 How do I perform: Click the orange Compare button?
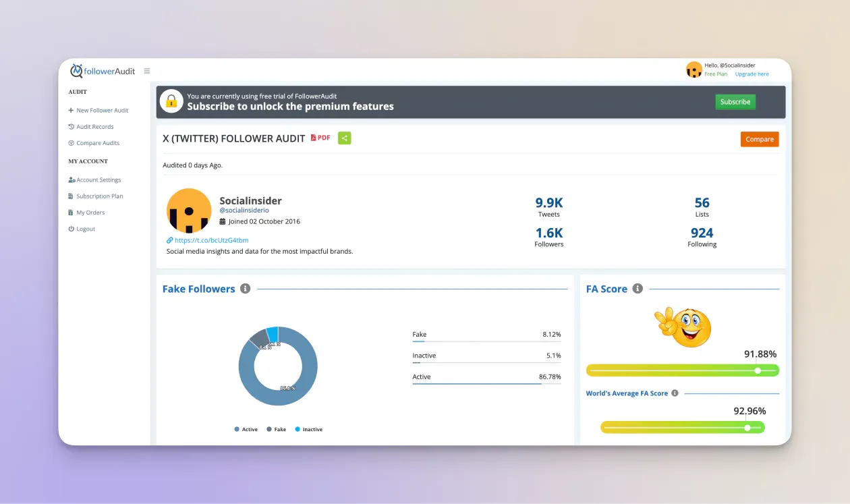(x=760, y=139)
